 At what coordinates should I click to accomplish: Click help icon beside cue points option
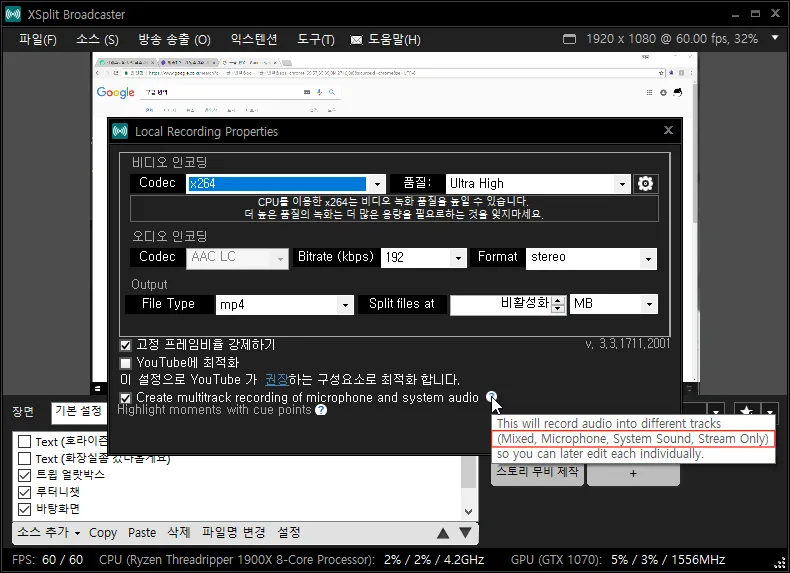(x=321, y=410)
